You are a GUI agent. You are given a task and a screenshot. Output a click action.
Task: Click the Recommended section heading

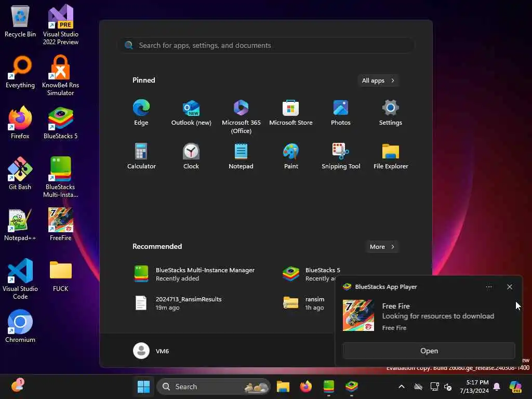click(x=157, y=246)
